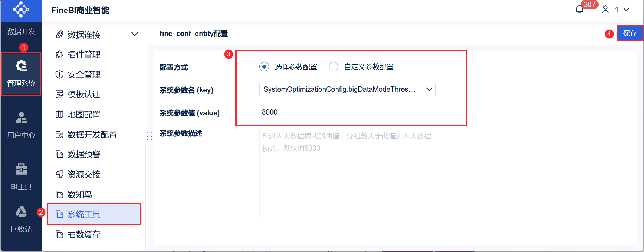
Task: Open the 回收站 label
Action: pyautogui.click(x=21, y=229)
